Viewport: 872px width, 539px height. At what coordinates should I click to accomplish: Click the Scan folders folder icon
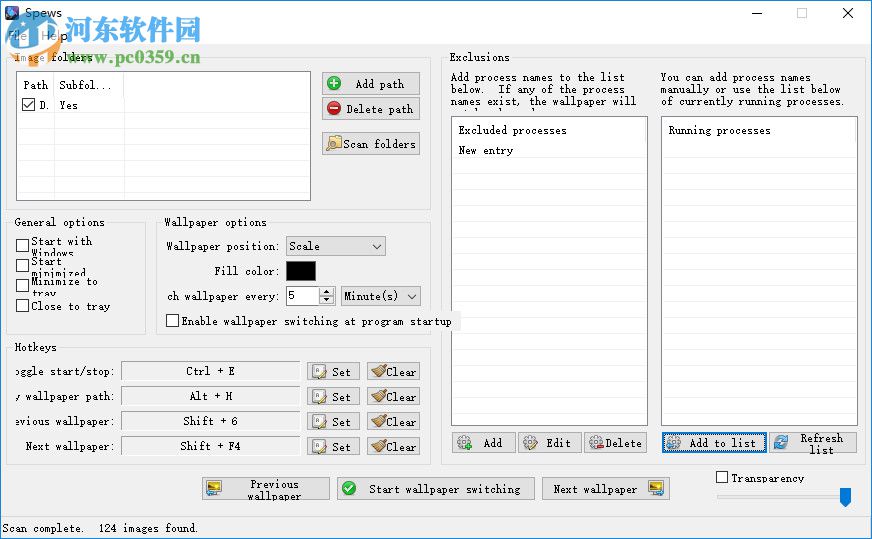[x=334, y=144]
